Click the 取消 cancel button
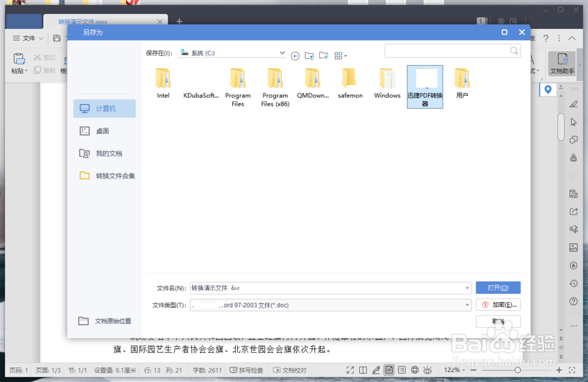Viewport: 588px width, 382px height. coord(498,321)
